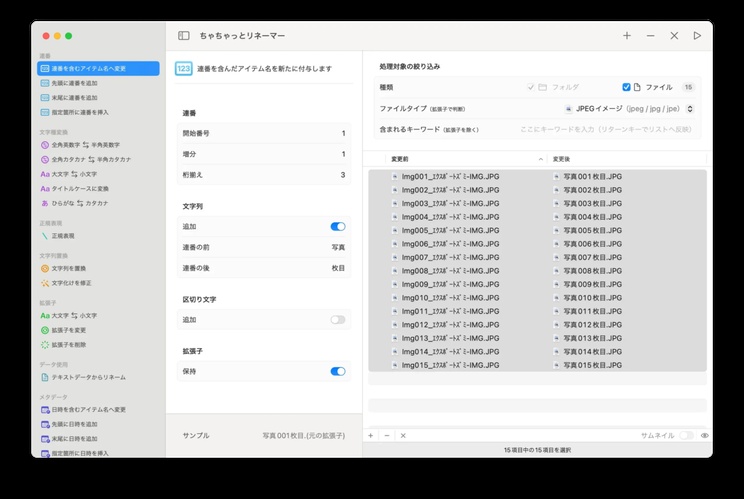Click the X clear icon in the title toolbar
The image size is (744, 499).
(x=674, y=36)
